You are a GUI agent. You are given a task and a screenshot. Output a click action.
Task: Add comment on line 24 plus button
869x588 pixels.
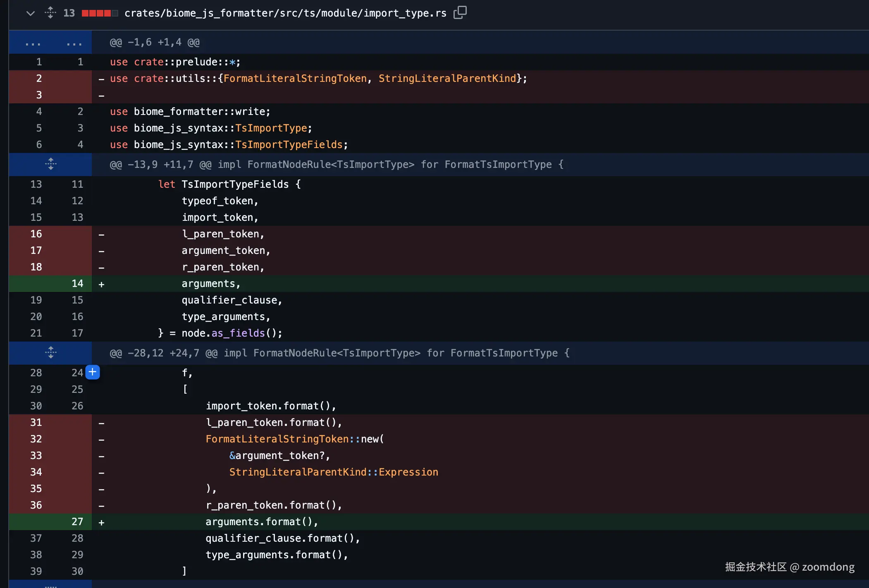coord(93,372)
